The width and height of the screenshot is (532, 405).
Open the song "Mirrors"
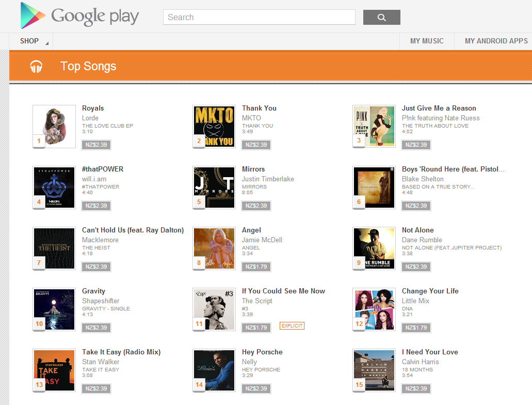pyautogui.click(x=254, y=169)
